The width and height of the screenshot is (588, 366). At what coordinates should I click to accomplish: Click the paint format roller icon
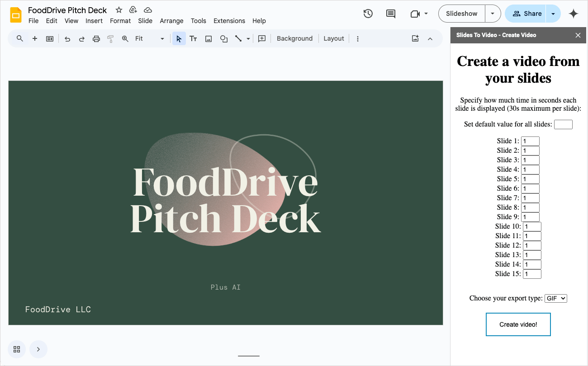pos(110,38)
